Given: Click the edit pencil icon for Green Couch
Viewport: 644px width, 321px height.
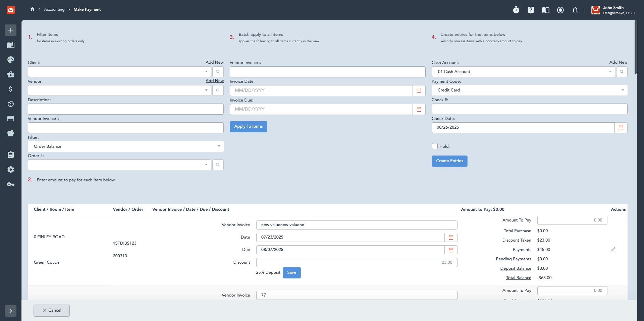Looking at the screenshot, I should (x=613, y=250).
